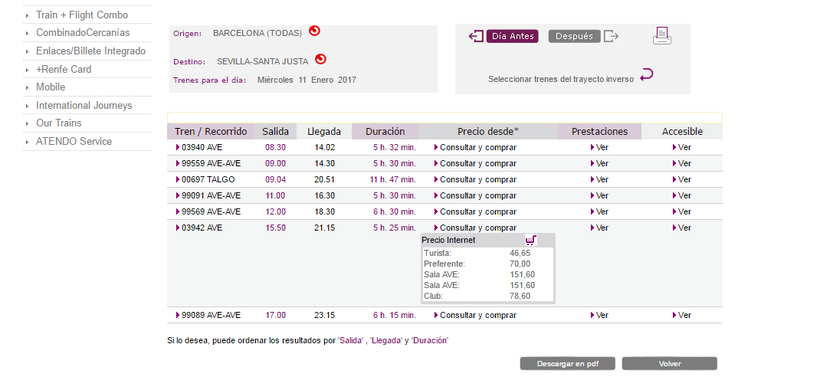View Prestaciones for train 99569 AVE-AVE
Image resolution: width=820 pixels, height=377 pixels.
(599, 212)
